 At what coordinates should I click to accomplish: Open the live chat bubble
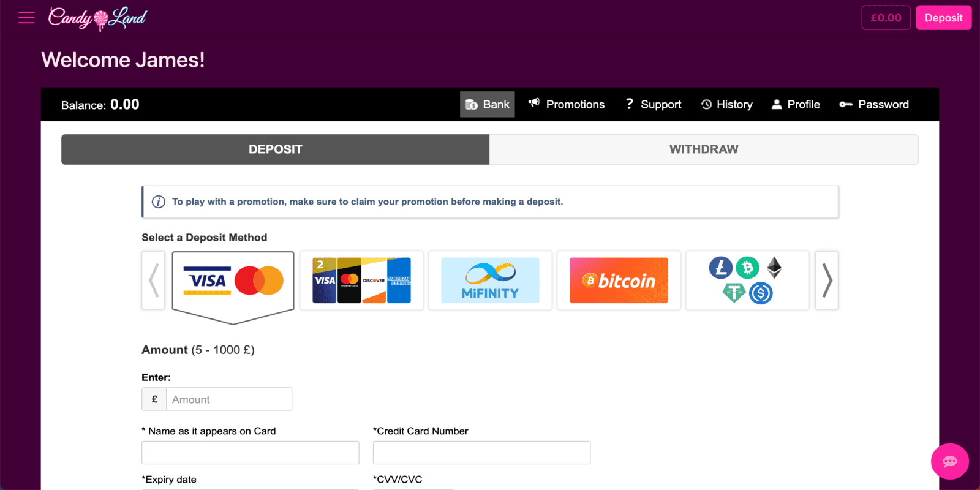tap(949, 461)
